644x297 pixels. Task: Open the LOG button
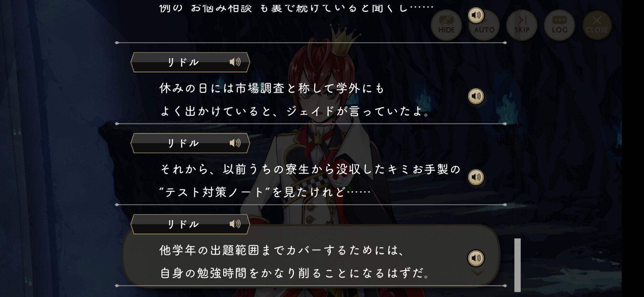(559, 25)
